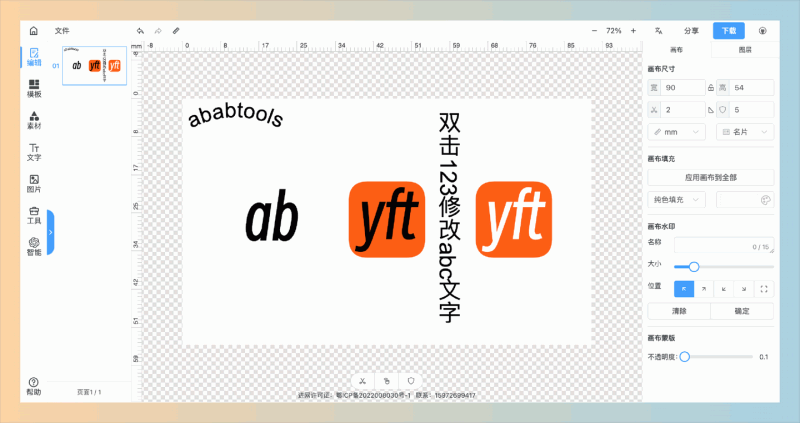Toggle bleed line scissors icon below canvas
Viewport: 800px width, 423px height.
coord(362,381)
